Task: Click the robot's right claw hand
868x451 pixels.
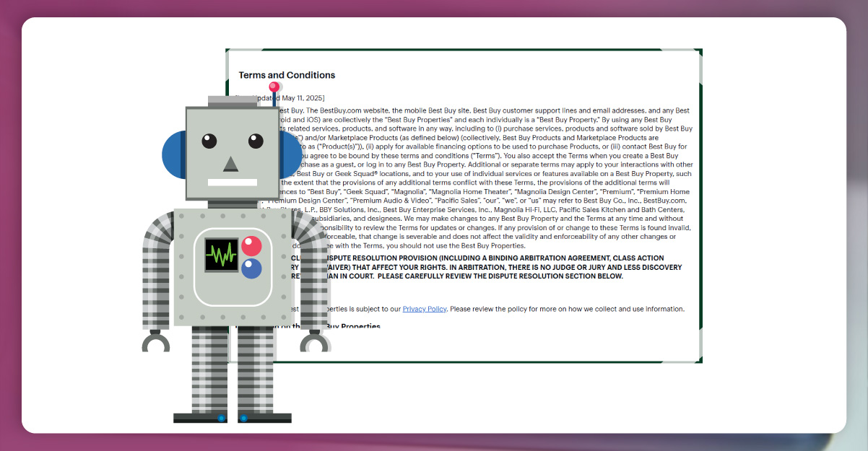Action: tap(315, 341)
